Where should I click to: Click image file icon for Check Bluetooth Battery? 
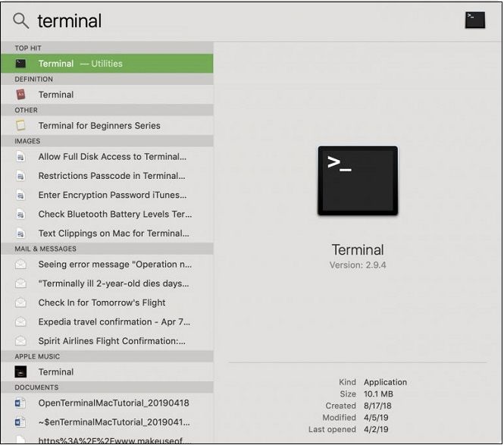(20, 214)
